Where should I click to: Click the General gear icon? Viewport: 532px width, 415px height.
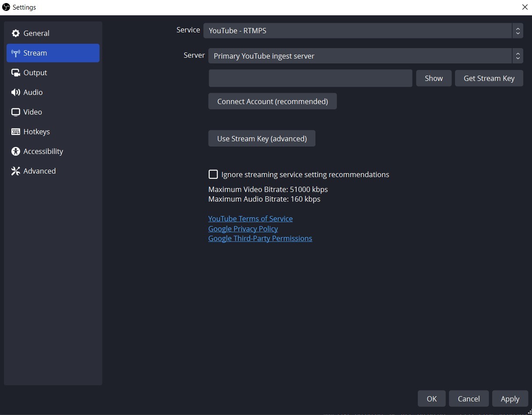pos(16,33)
